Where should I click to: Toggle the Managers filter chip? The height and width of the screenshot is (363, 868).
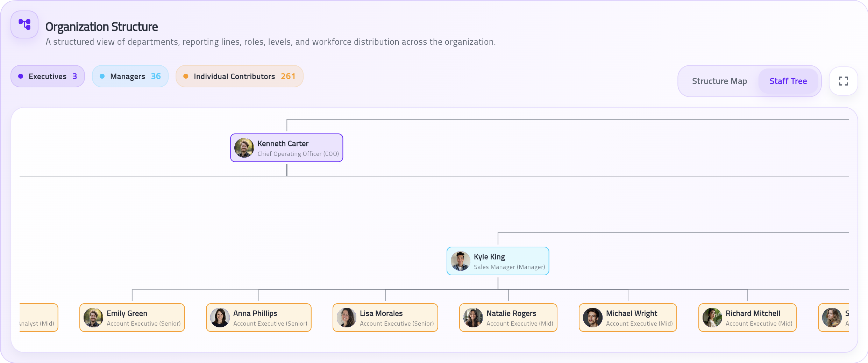pos(130,76)
